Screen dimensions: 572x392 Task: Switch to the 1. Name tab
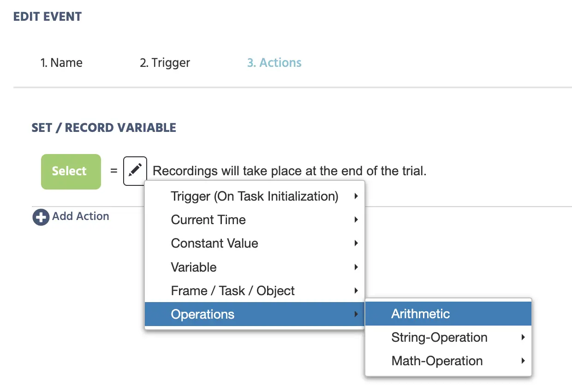click(x=61, y=63)
